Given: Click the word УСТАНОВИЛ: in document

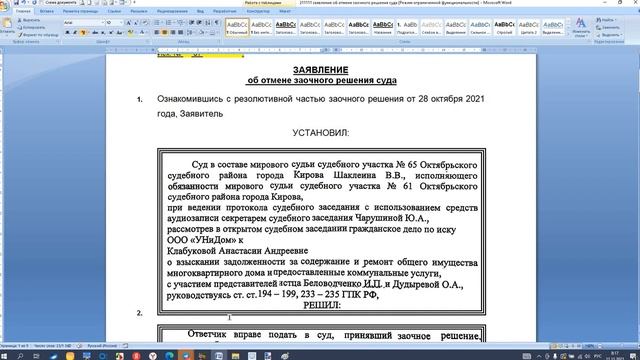Looking at the screenshot, I should tap(321, 133).
